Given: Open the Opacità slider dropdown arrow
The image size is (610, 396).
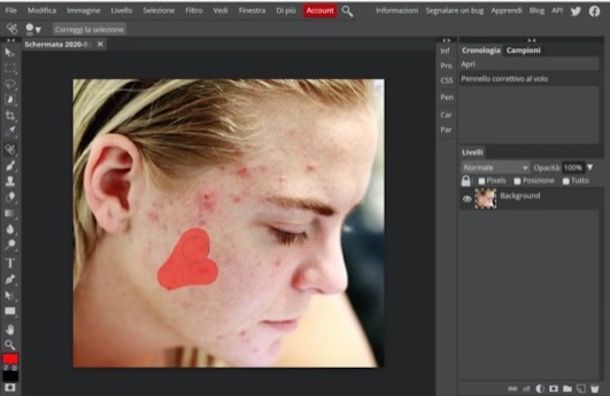Looking at the screenshot, I should coord(590,167).
